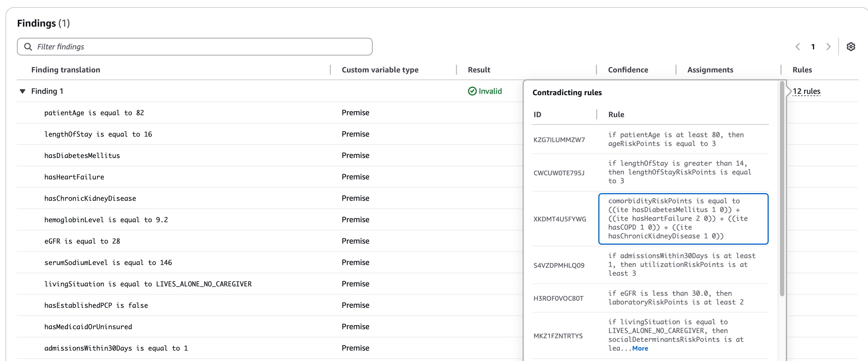The height and width of the screenshot is (361, 868).
Task: Click the Assignments column header
Action: [710, 70]
